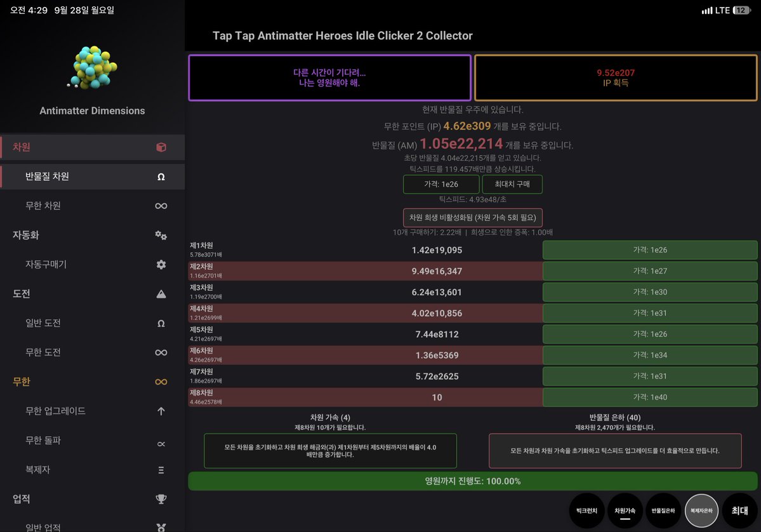761x532 pixels.
Task: Open the 복제자 tab
Action: tap(92, 470)
